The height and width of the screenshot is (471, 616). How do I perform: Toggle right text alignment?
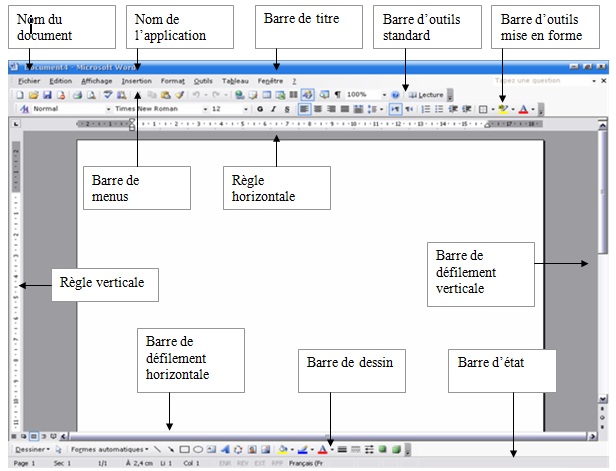pos(331,109)
